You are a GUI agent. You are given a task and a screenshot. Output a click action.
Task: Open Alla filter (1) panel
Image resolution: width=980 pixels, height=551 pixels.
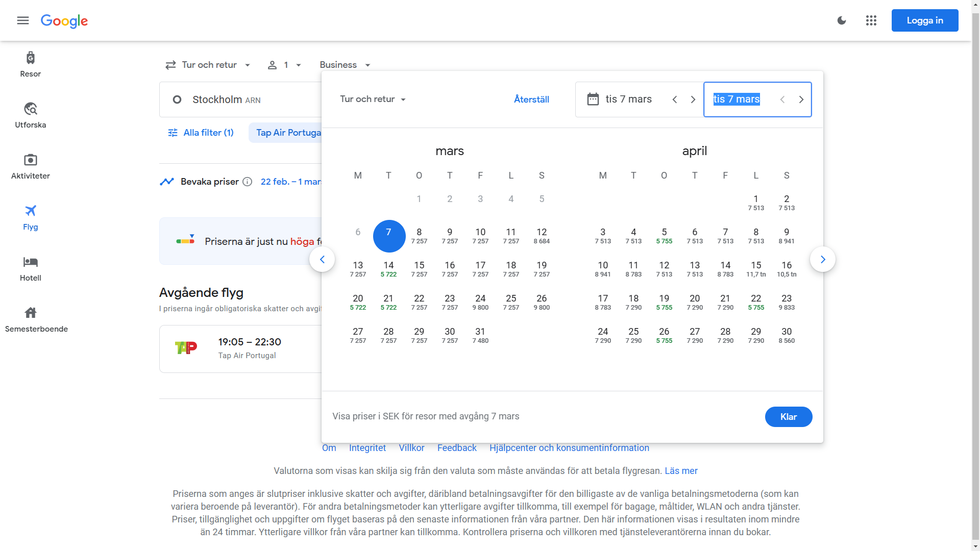201,133
